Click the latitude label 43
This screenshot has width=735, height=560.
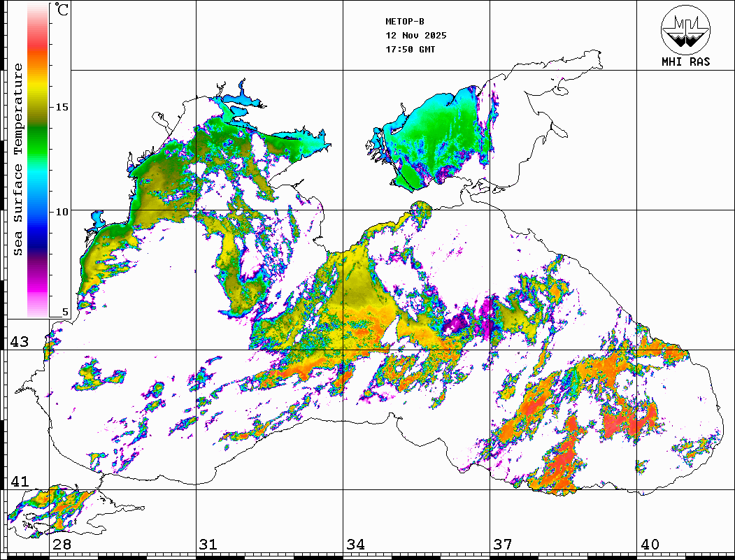coord(18,342)
